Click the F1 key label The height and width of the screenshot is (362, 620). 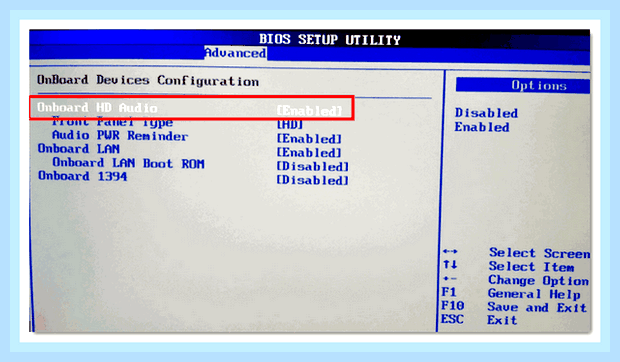pyautogui.click(x=448, y=292)
